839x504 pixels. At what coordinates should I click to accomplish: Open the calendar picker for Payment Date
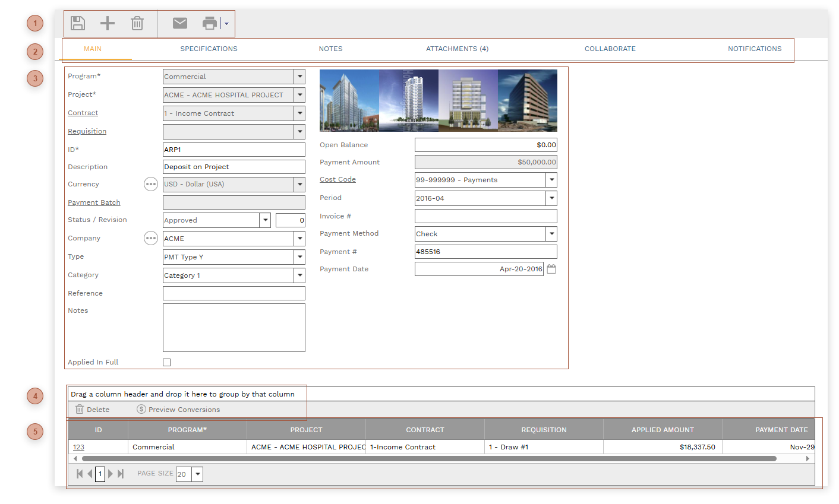click(x=551, y=268)
